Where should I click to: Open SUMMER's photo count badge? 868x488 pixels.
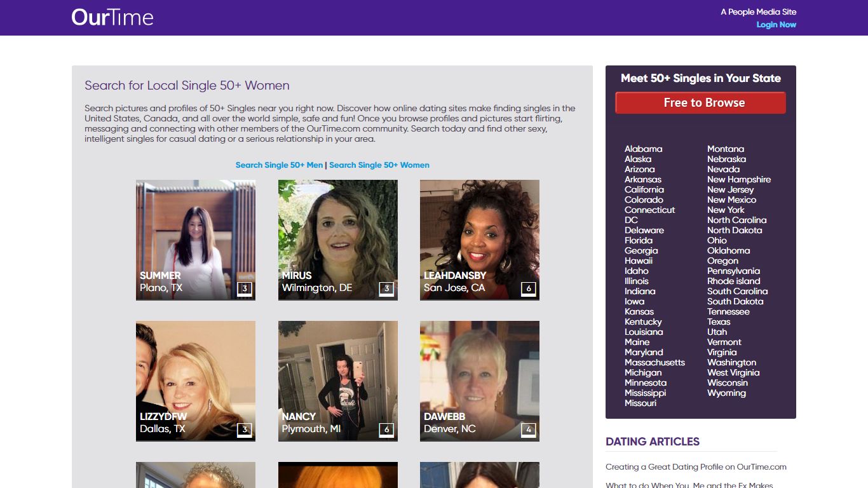[245, 289]
